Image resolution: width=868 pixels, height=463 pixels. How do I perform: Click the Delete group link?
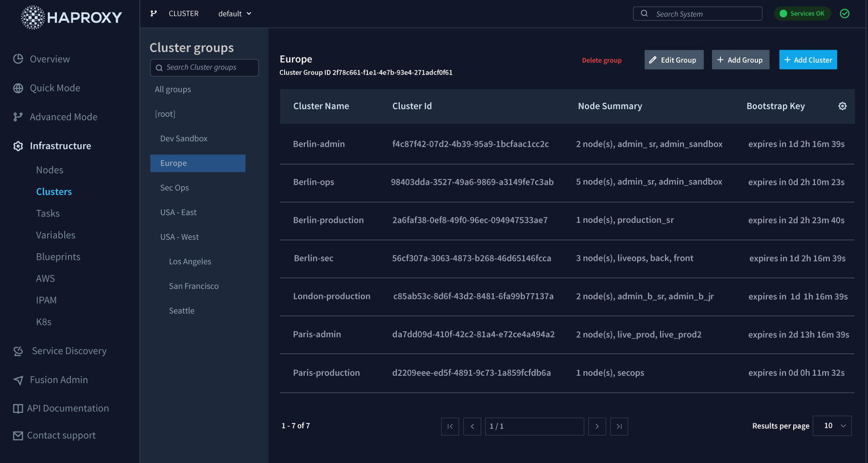point(601,60)
